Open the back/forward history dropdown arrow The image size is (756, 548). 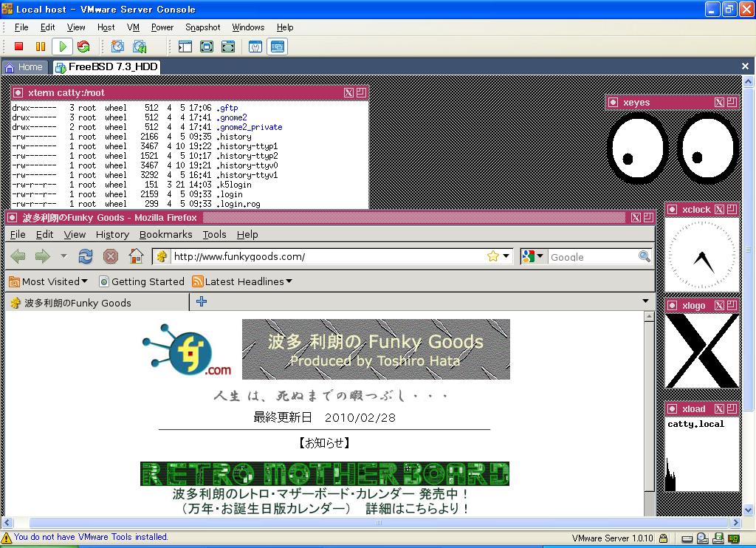tap(63, 256)
